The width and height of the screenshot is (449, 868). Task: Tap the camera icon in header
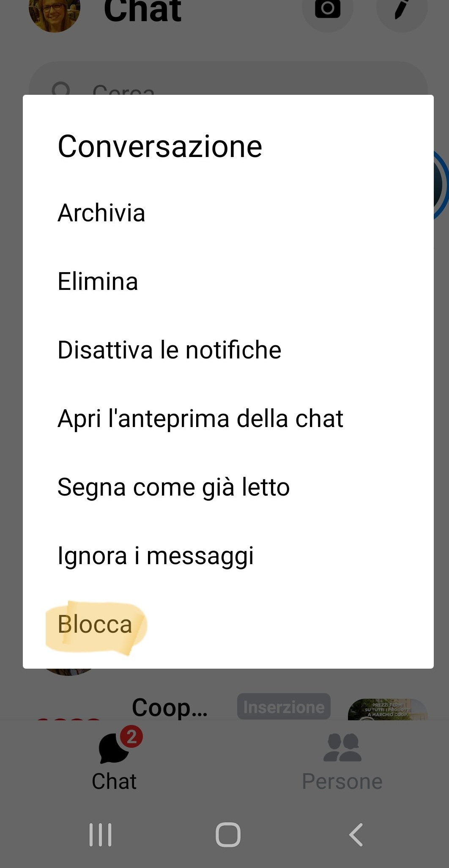tap(327, 9)
